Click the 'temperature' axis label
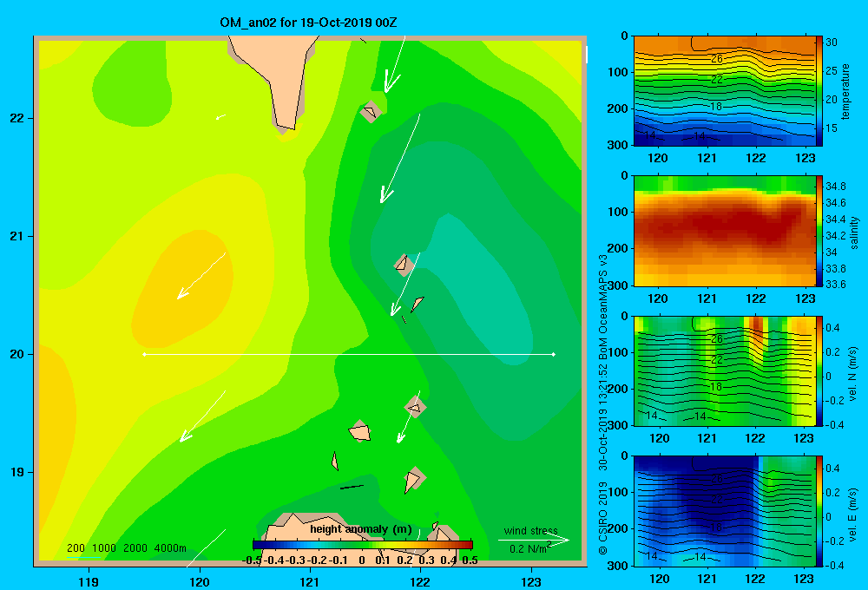Viewport: 868px width, 590px height. [845, 91]
